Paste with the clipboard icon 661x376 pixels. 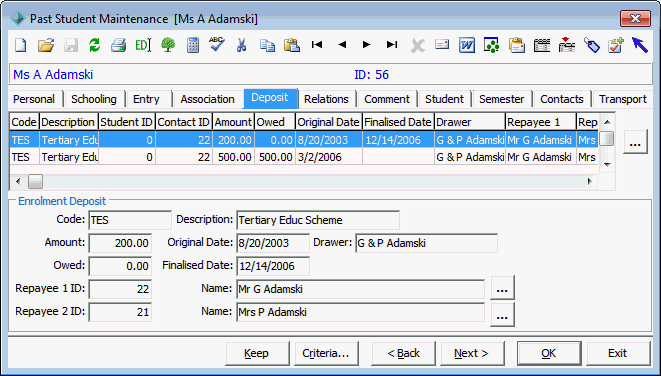click(x=292, y=45)
